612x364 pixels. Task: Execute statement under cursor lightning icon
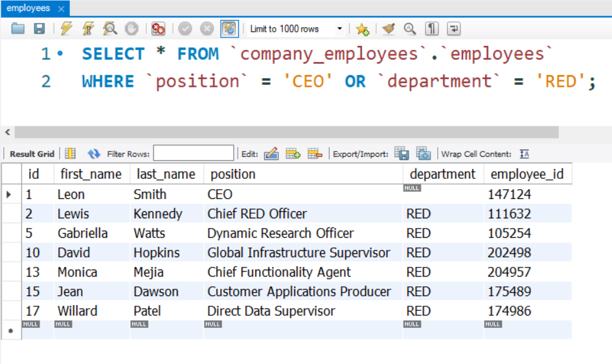[88, 29]
